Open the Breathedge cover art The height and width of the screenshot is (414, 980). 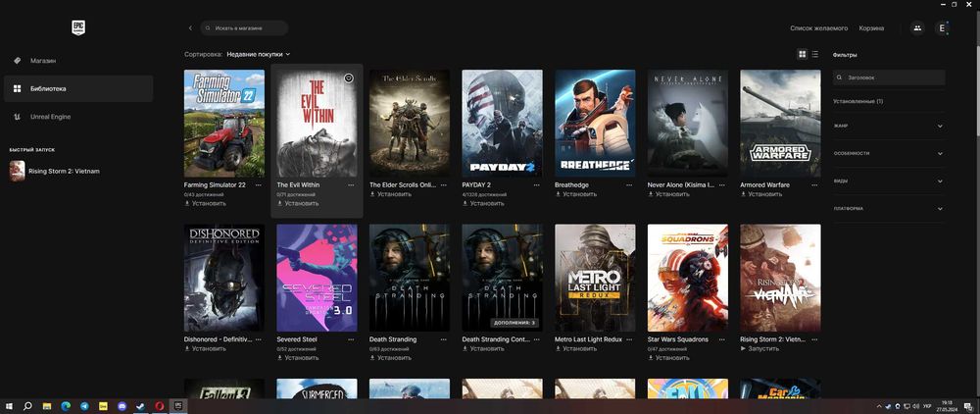tap(595, 124)
